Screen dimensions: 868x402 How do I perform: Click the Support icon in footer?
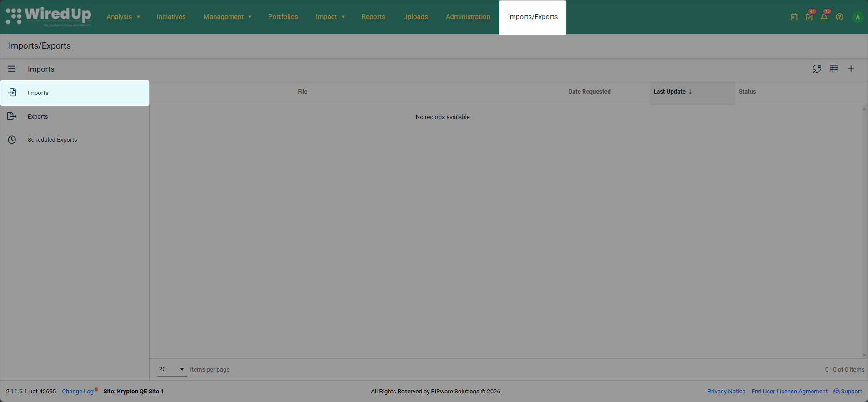pyautogui.click(x=837, y=391)
